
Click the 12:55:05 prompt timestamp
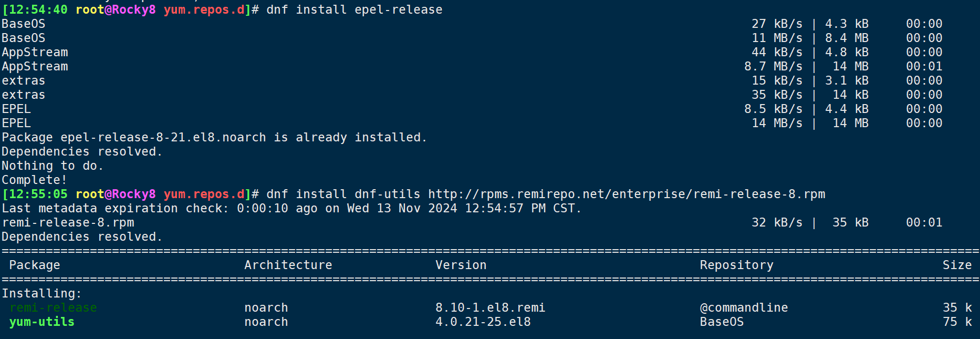(x=35, y=194)
